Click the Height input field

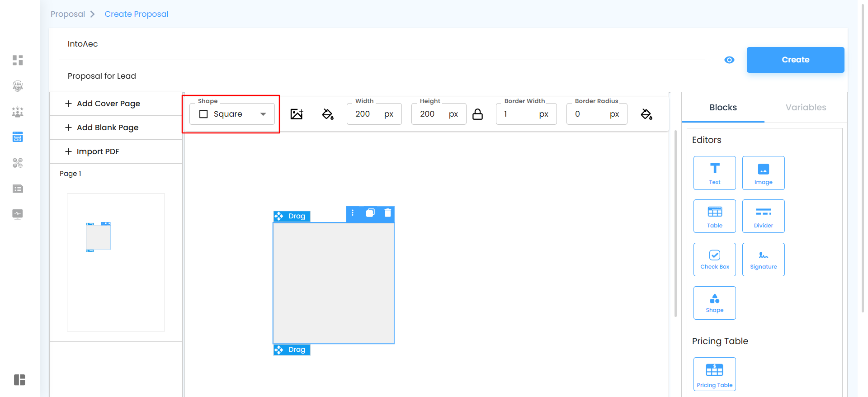click(439, 114)
